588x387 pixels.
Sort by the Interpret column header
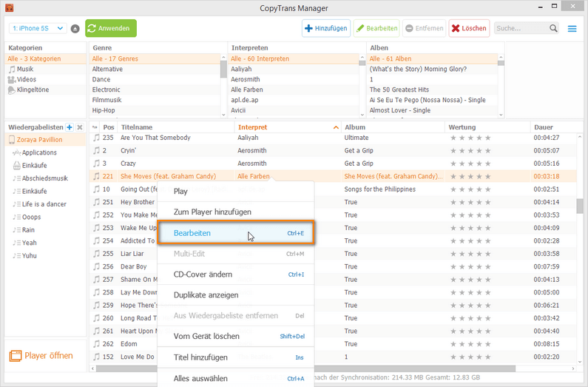pyautogui.click(x=288, y=127)
